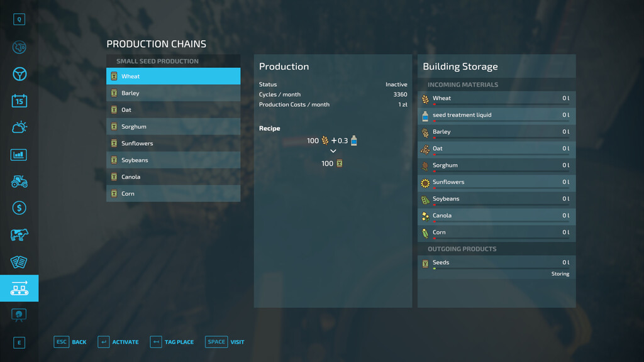Open the weather forecast sidebar icon
Viewport: 644px width, 362px height.
19,128
